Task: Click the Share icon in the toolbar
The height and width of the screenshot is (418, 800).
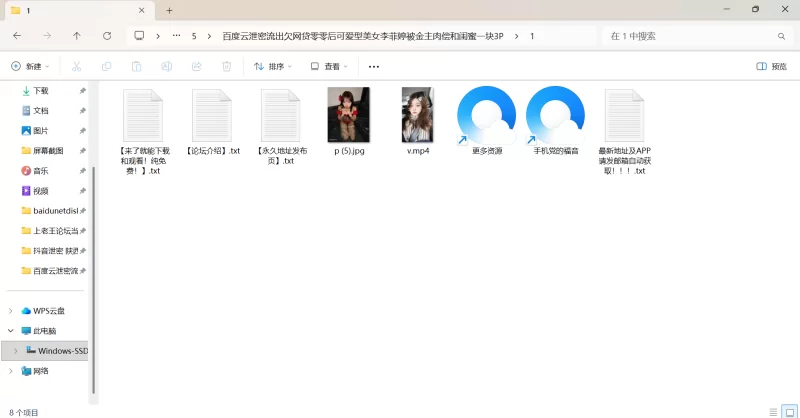Action: 196,67
